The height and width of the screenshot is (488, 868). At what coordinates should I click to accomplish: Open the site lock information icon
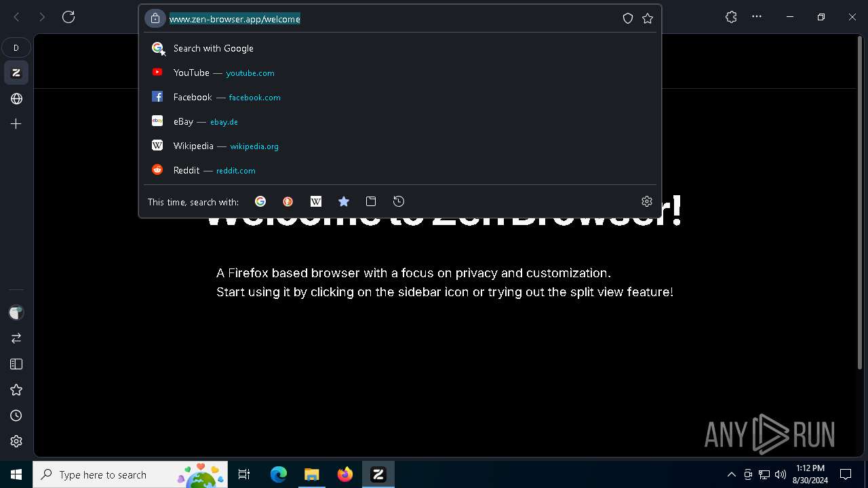155,18
